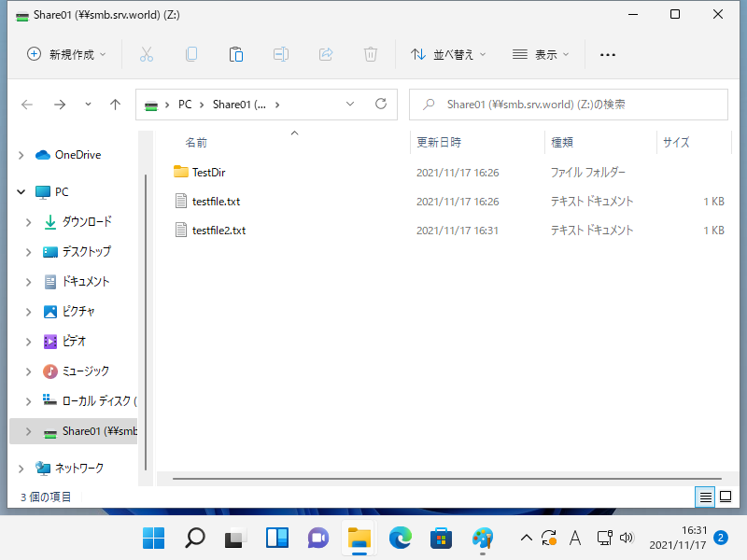The width and height of the screenshot is (747, 560).
Task: Open the more options ellipsis menu
Action: click(608, 54)
